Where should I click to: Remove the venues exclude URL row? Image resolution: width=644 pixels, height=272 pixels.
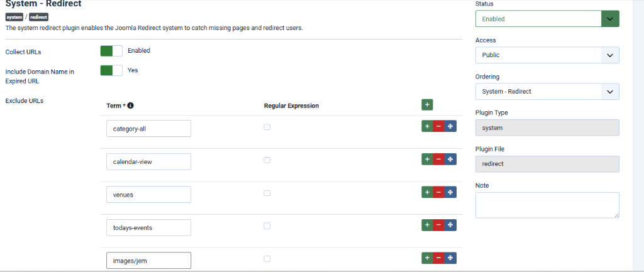(438, 192)
